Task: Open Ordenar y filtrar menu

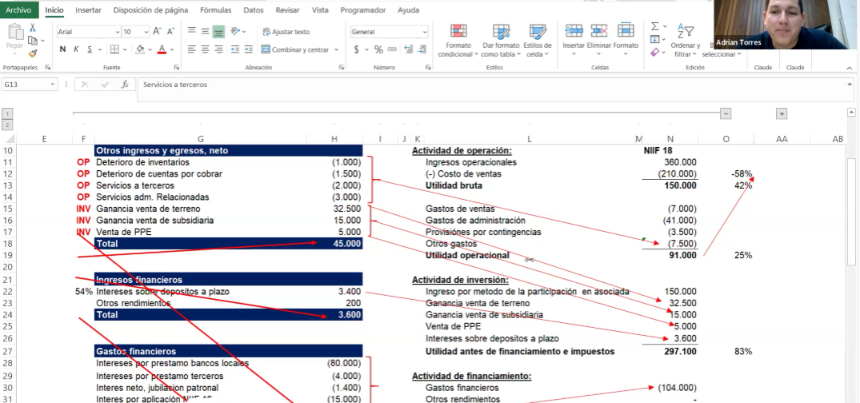Action: (685, 40)
